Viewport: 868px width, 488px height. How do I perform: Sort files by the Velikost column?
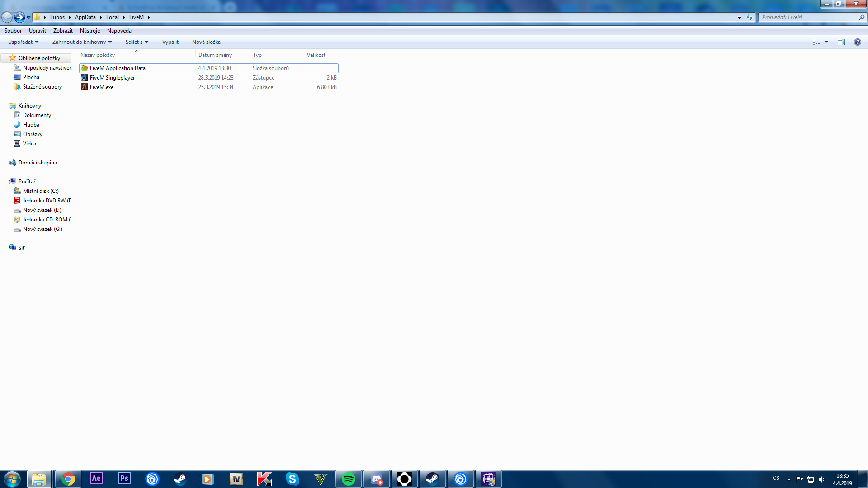(316, 55)
